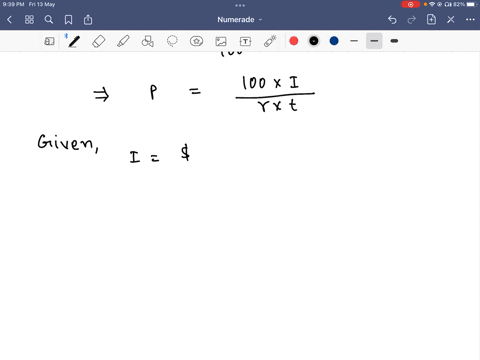Select the Shapes tool
The image size is (480, 360).
click(x=148, y=41)
